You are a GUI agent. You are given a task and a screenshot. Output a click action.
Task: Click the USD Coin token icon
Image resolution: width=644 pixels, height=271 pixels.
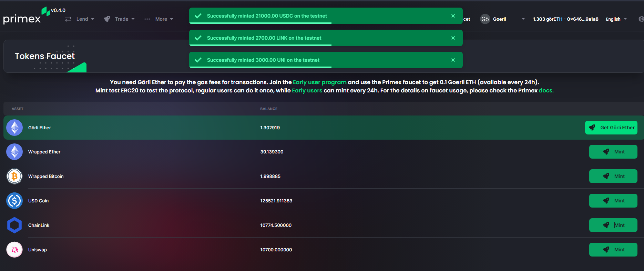point(14,201)
